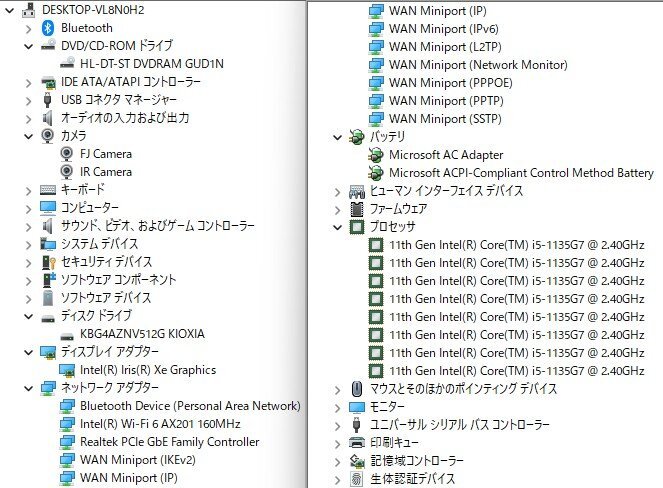The height and width of the screenshot is (488, 663).
Task: Collapse the ネットワーク アダプター category
Action: [28, 388]
